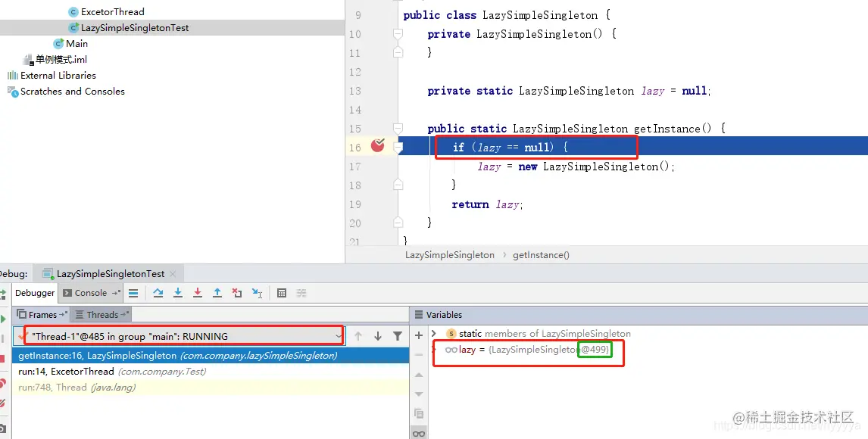
Task: Click fold end marker at line 20
Action: pos(398,223)
